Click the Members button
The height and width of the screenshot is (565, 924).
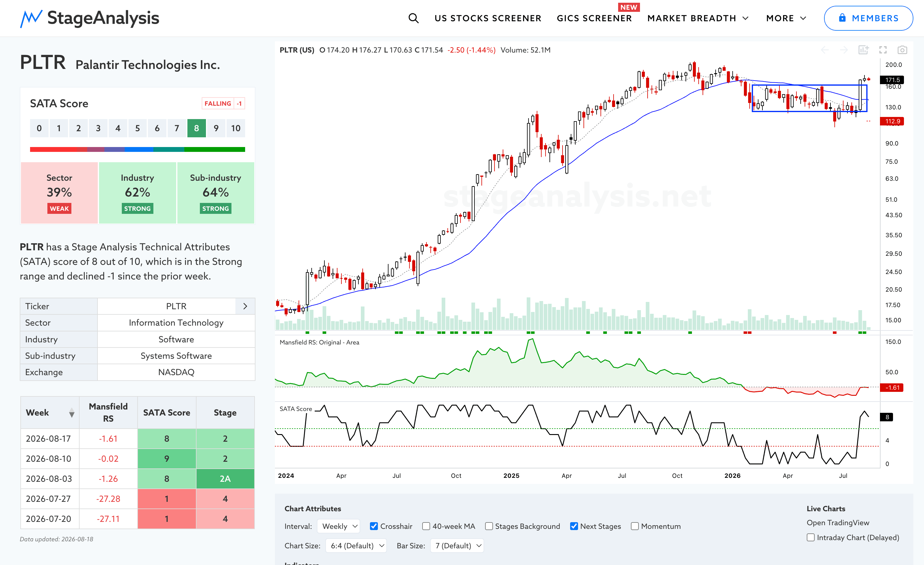pyautogui.click(x=868, y=18)
